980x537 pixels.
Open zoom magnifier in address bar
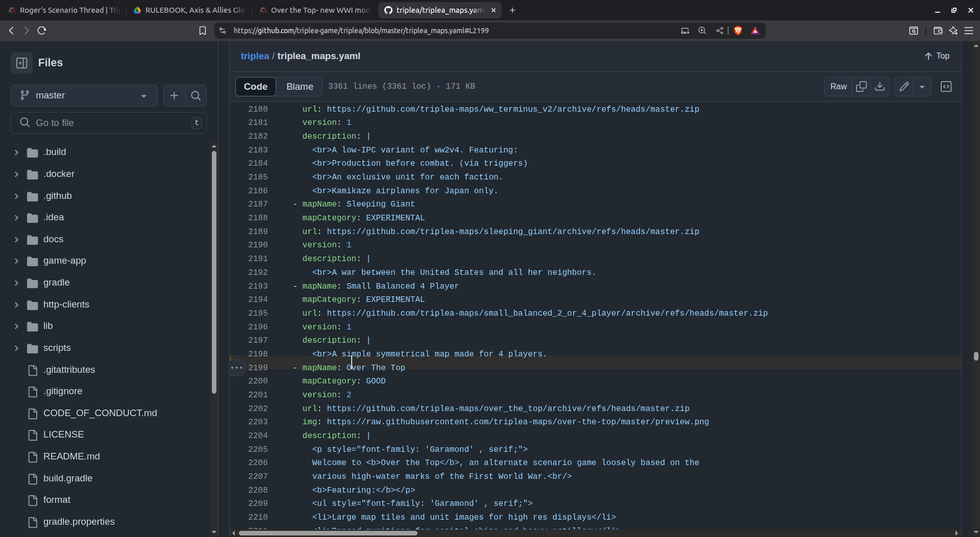click(702, 31)
